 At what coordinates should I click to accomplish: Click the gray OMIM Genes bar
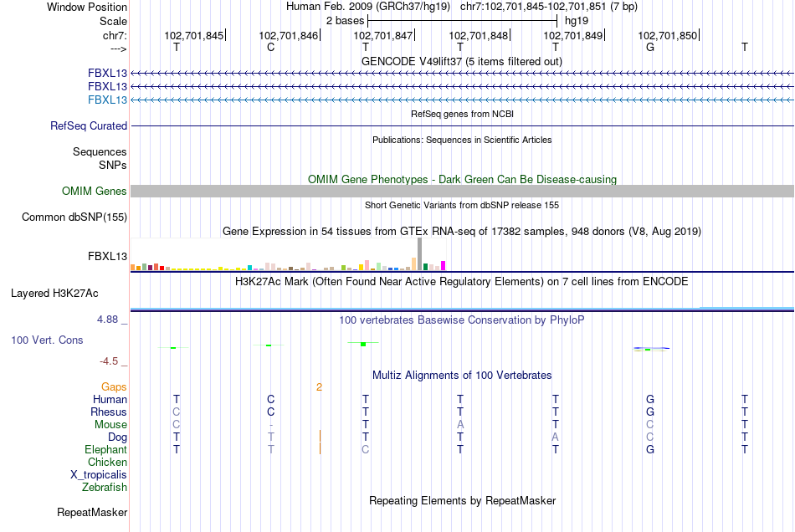462,191
